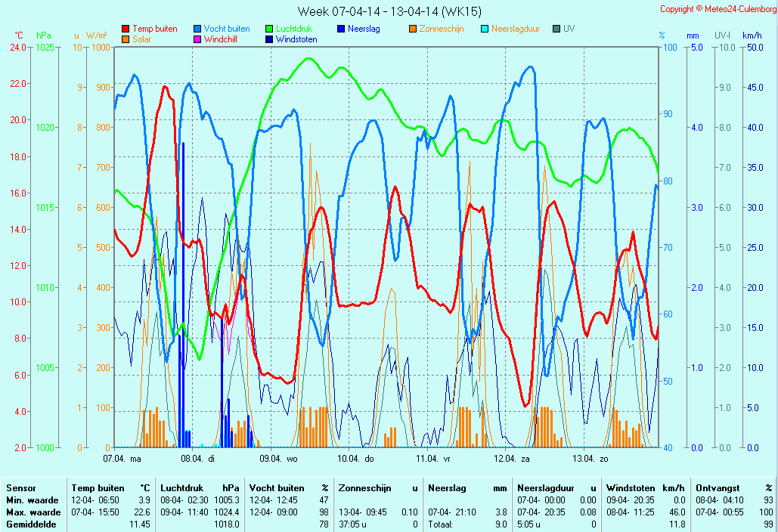Click the orange Zonneschijn legend swatch
Viewport: 778px width, 532px height.
(x=413, y=29)
